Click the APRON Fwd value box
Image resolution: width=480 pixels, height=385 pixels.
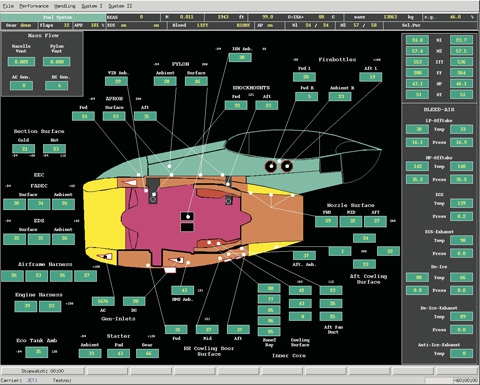83,116
